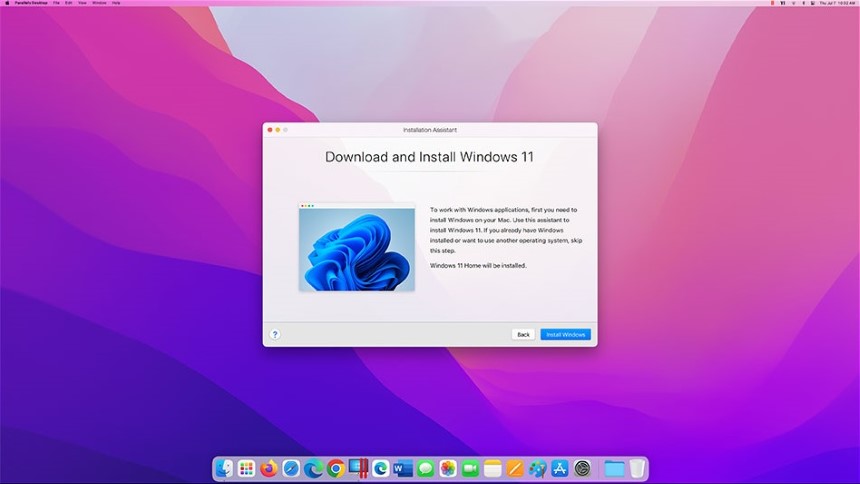Click the Windows 11 bloom preview image
Screen dimensions: 860x484
point(357,247)
